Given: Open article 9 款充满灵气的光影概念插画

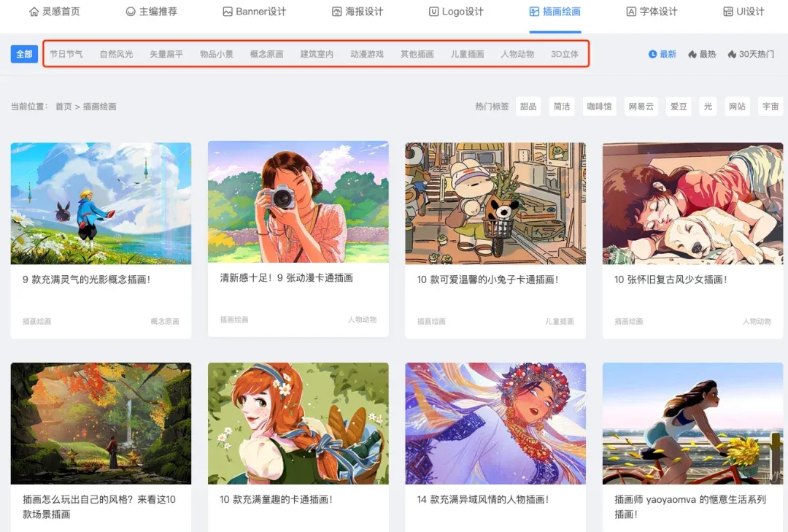Looking at the screenshot, I should point(86,280).
